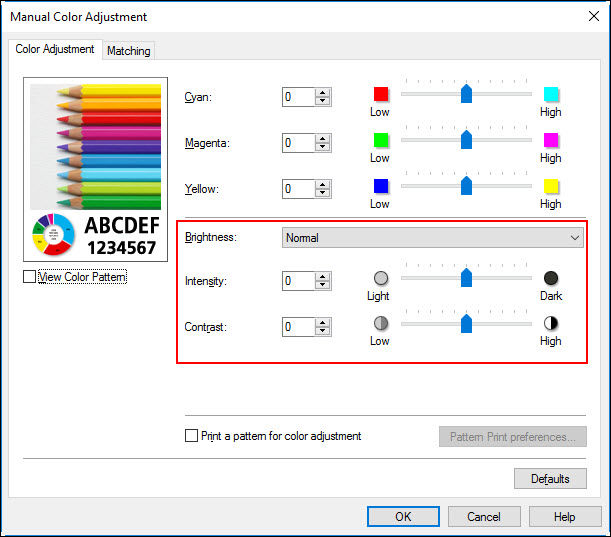Click the green Magenta Low icon
The width and height of the screenshot is (611, 537).
pos(381,140)
